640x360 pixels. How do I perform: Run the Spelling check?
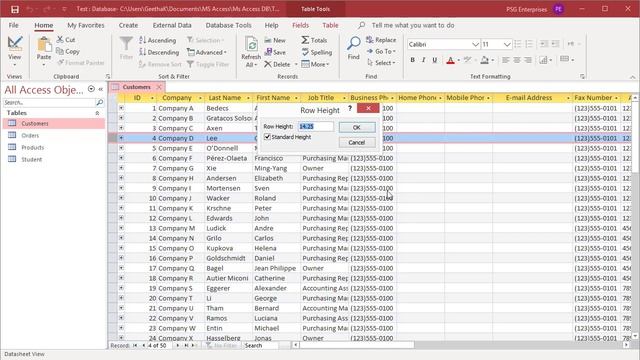(317, 52)
